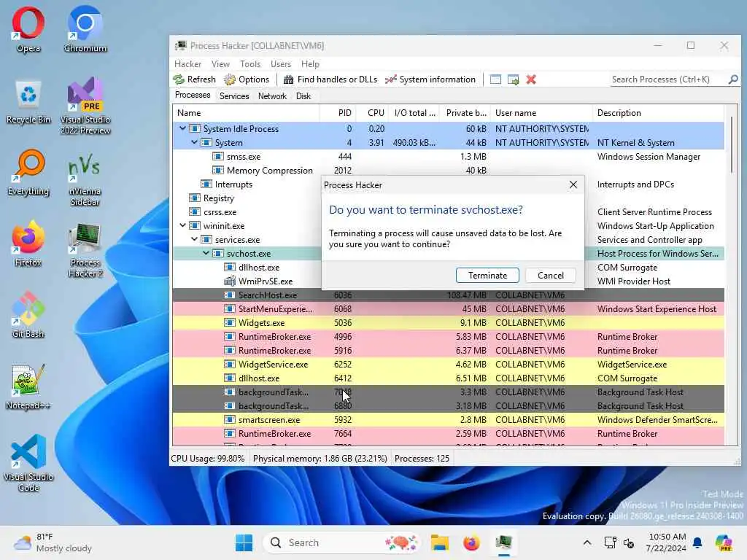Image resolution: width=747 pixels, height=560 pixels.
Task: Open the weather widget showing 81°F
Action: [x=53, y=542]
